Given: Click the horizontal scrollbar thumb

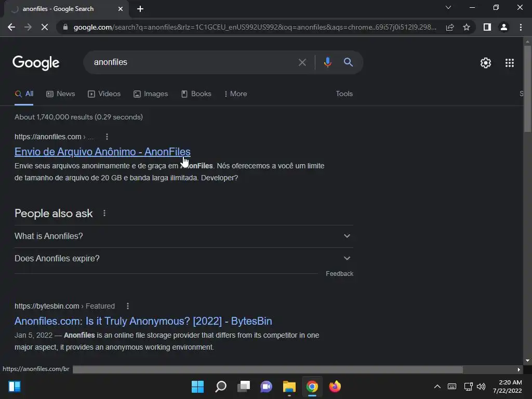Looking at the screenshot, I should point(268,369).
